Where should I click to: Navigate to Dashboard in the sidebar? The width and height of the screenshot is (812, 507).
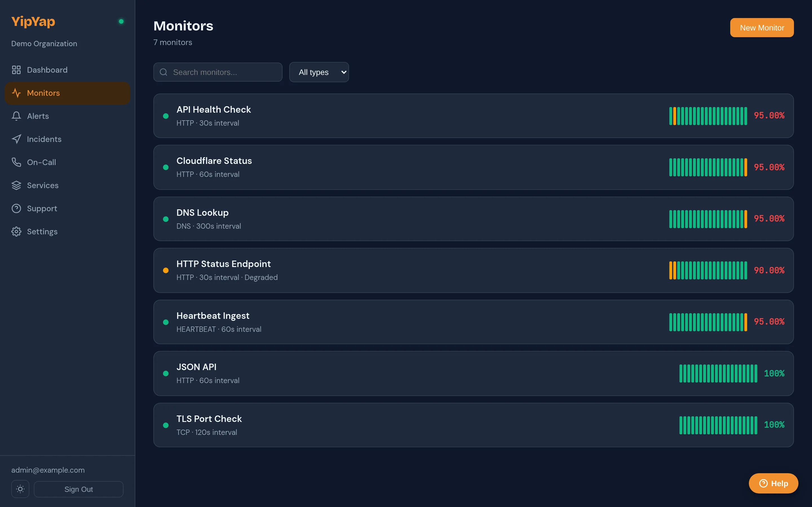click(47, 70)
